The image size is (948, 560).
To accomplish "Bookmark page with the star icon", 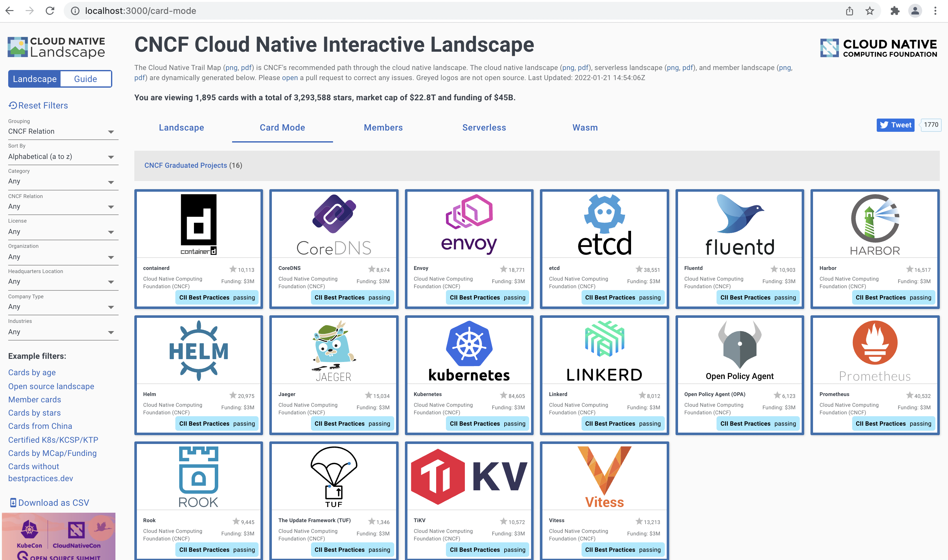I will [869, 11].
